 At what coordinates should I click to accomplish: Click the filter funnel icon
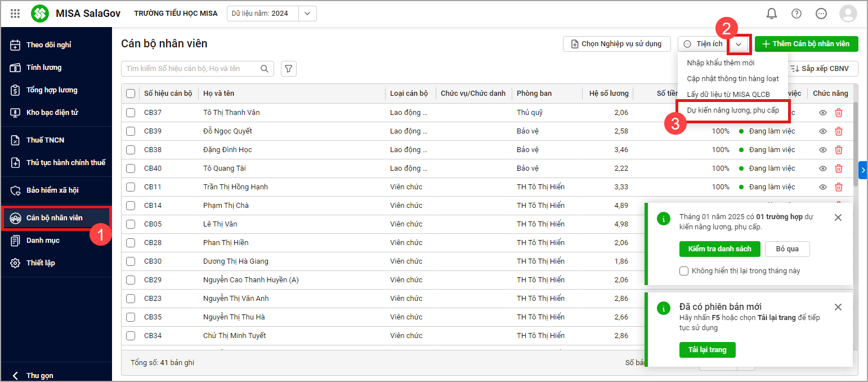point(288,69)
